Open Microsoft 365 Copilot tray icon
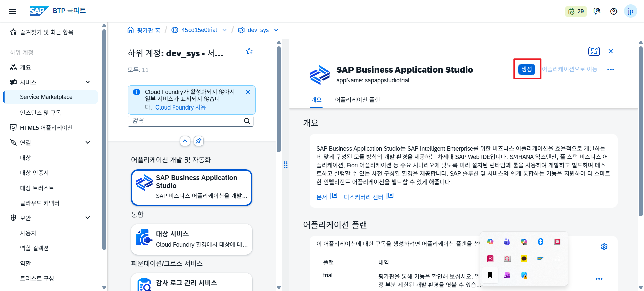 (524, 242)
